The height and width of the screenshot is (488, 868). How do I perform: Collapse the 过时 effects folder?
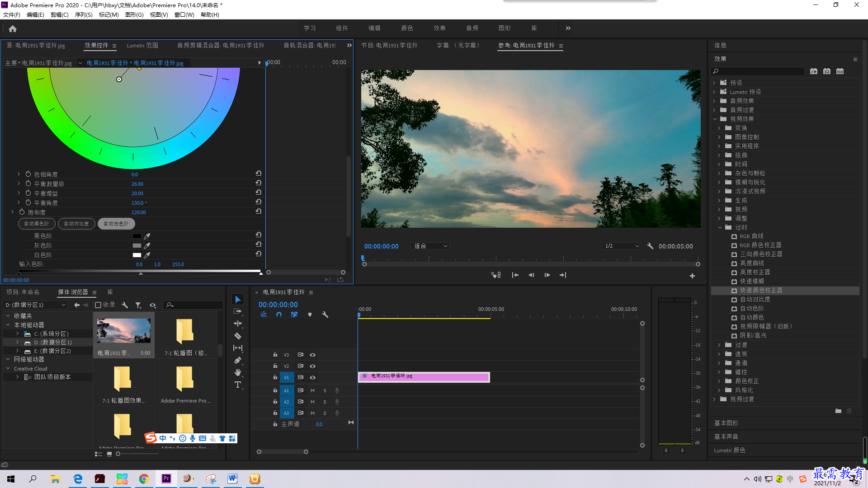[720, 227]
